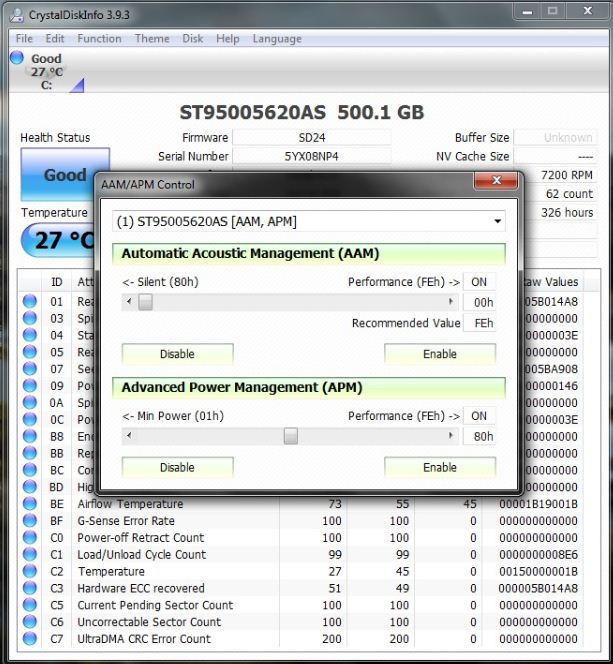This screenshot has width=613, height=664.
Task: Click the AAM slider right arrow
Action: [451, 302]
